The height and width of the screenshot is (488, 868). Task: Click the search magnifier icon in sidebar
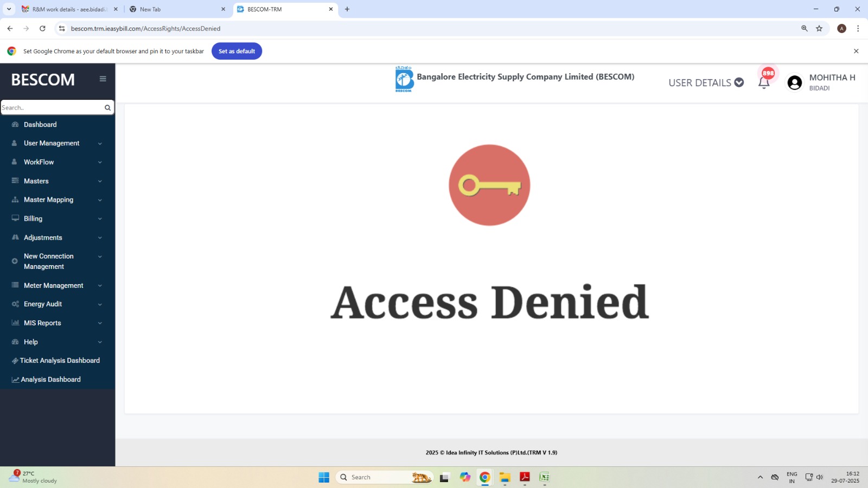[107, 107]
